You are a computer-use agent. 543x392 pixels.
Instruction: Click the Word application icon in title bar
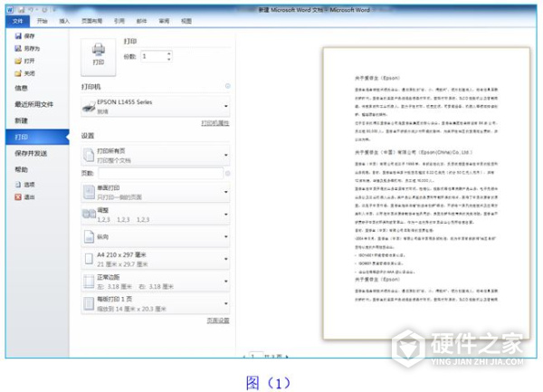tap(10, 10)
